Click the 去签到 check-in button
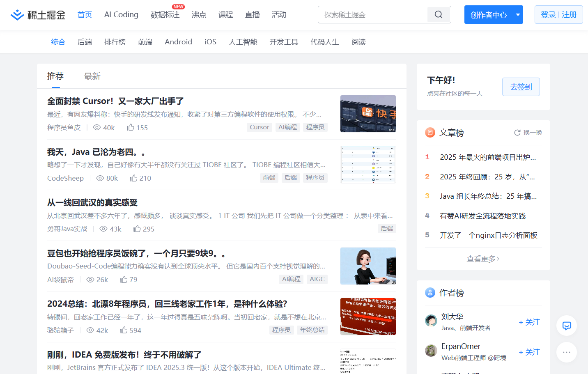The height and width of the screenshot is (374, 588). pyautogui.click(x=521, y=87)
